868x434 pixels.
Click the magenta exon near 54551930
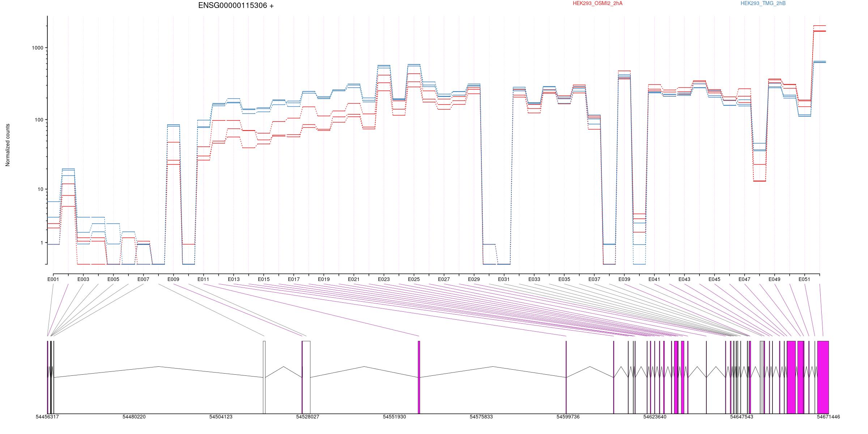[x=419, y=377]
